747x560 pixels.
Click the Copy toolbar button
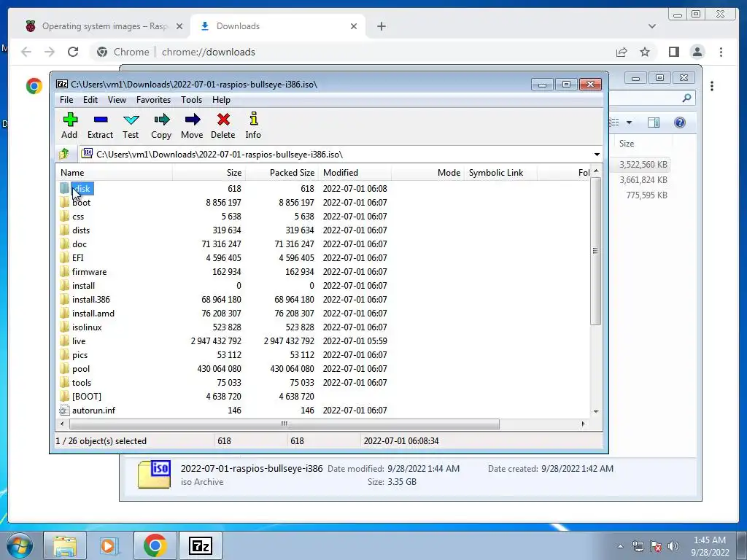[x=161, y=125]
